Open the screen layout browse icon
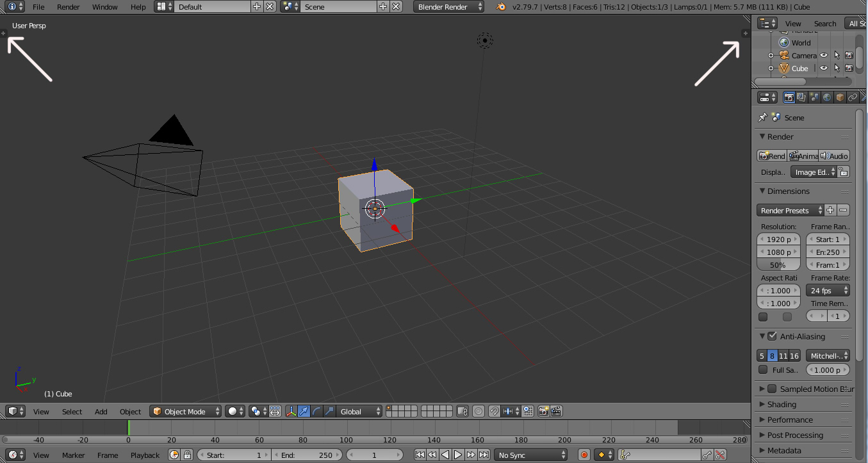The image size is (868, 463). pos(164,6)
